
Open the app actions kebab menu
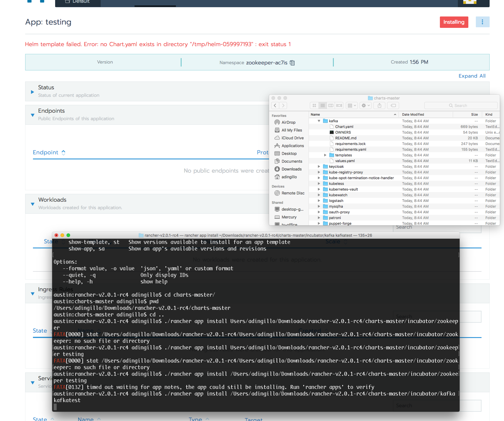click(x=482, y=22)
